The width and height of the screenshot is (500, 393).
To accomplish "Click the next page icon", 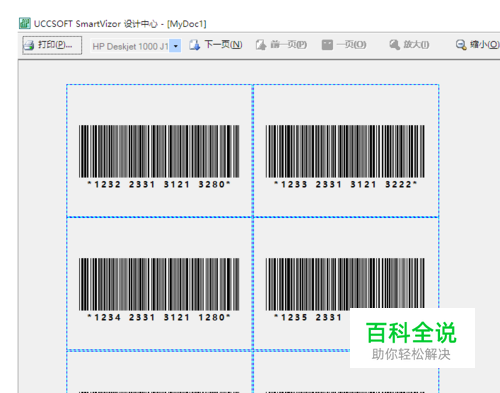I will [195, 45].
